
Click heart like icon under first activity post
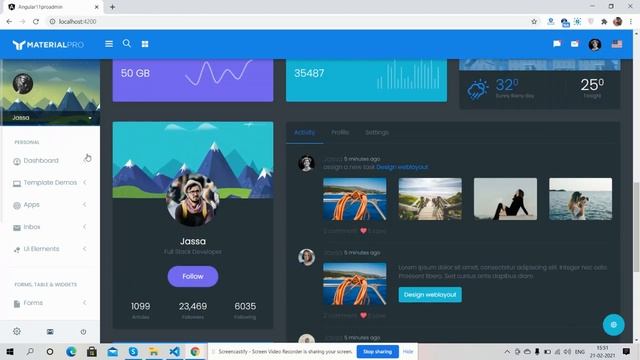[363, 231]
